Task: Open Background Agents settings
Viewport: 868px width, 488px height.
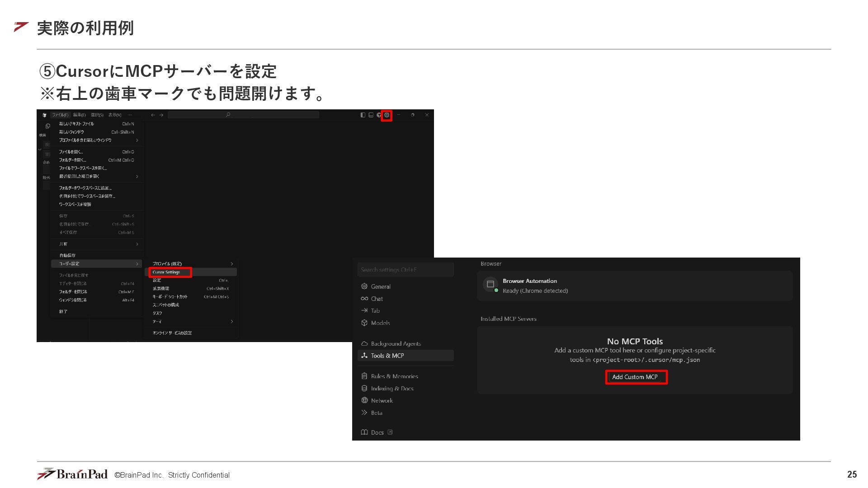Action: click(395, 343)
